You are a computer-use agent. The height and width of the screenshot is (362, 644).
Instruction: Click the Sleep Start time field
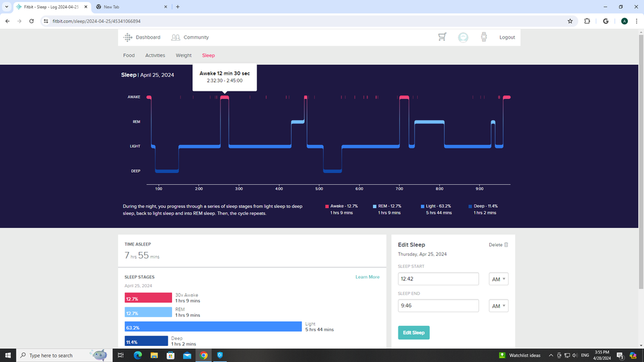click(438, 279)
